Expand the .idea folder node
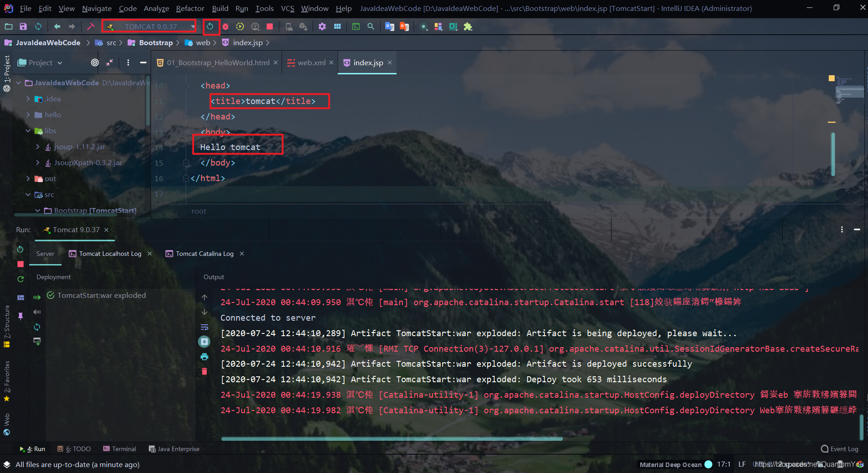This screenshot has width=868, height=473. (28, 99)
